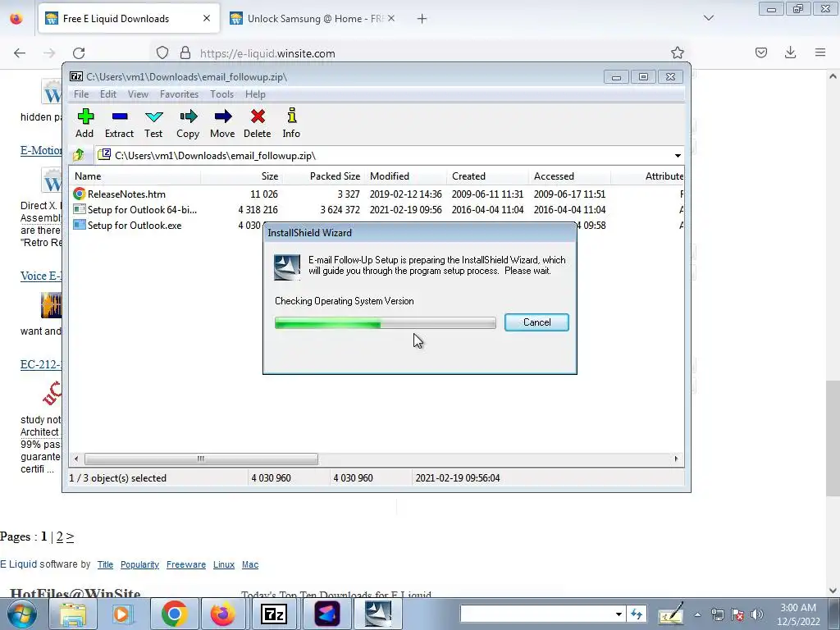Filter by Freeware link

click(x=186, y=564)
